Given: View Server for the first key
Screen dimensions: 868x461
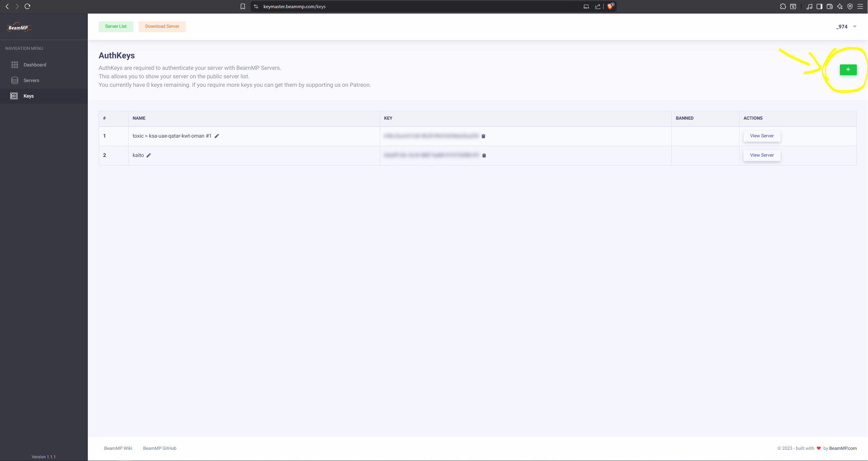Looking at the screenshot, I should (x=762, y=136).
